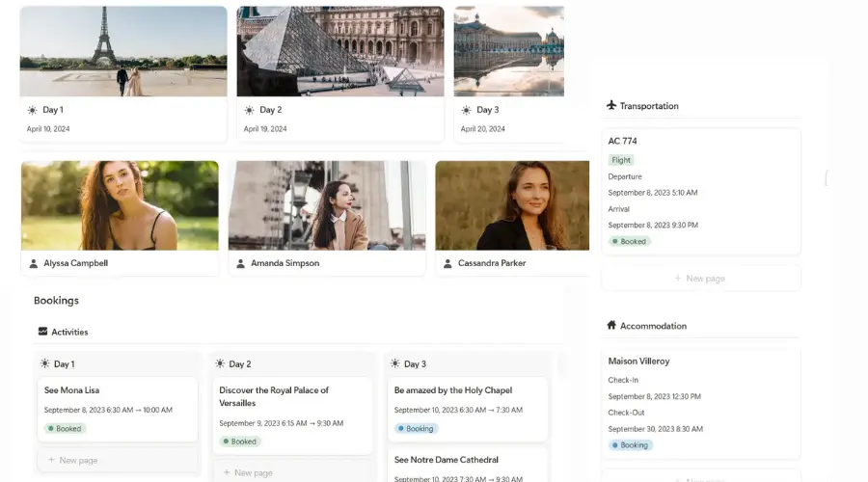Open Alyssa Campbell's page
The width and height of the screenshot is (868, 482).
pyautogui.click(x=76, y=263)
